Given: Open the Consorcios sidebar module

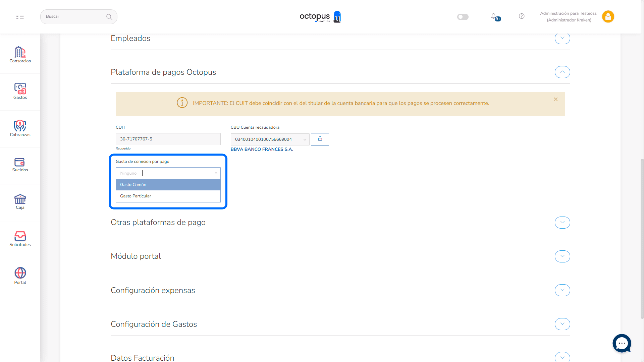Looking at the screenshot, I should [20, 54].
